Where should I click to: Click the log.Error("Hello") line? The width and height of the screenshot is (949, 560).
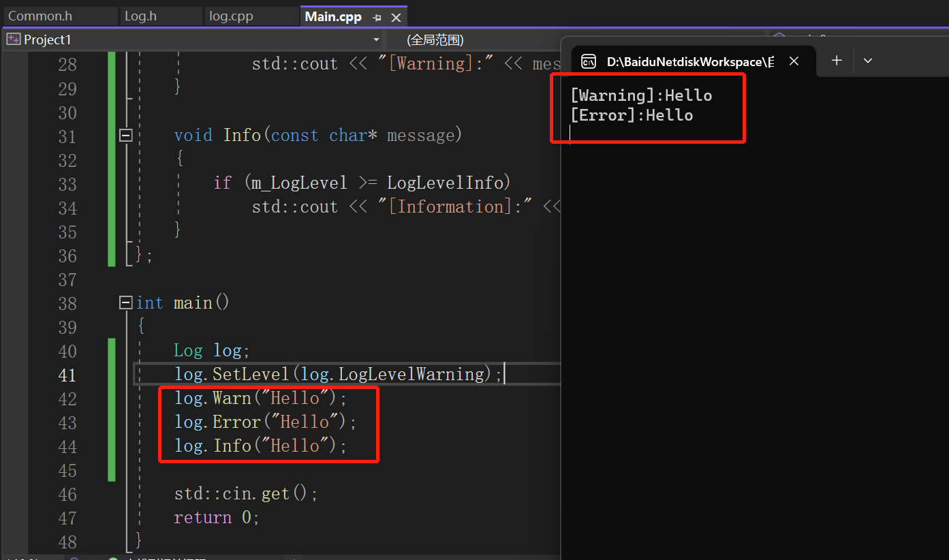[x=265, y=422]
